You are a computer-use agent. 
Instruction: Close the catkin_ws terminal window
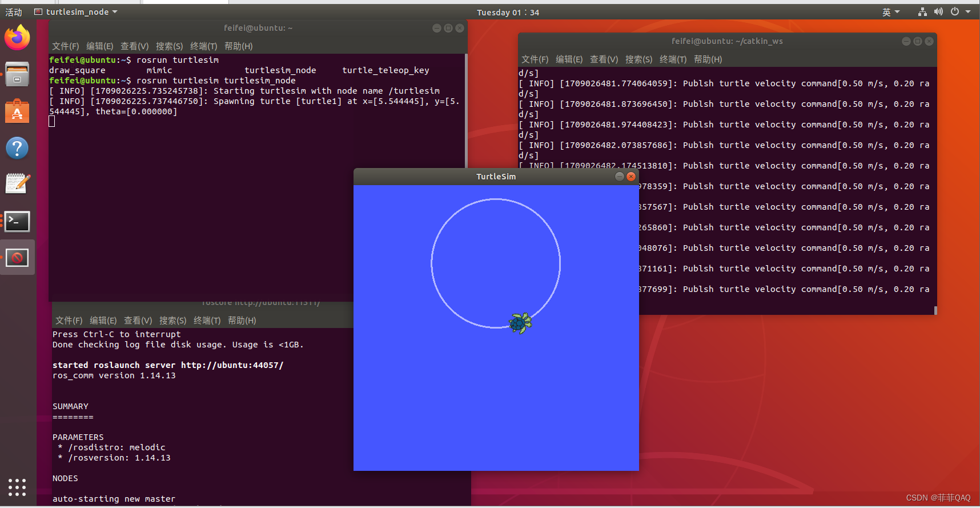coord(929,41)
